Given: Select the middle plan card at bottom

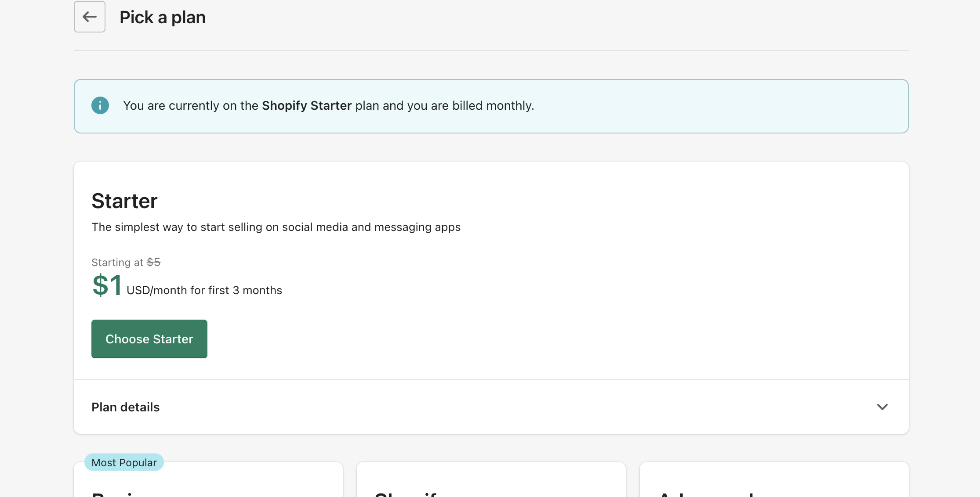Looking at the screenshot, I should pyautogui.click(x=491, y=483).
